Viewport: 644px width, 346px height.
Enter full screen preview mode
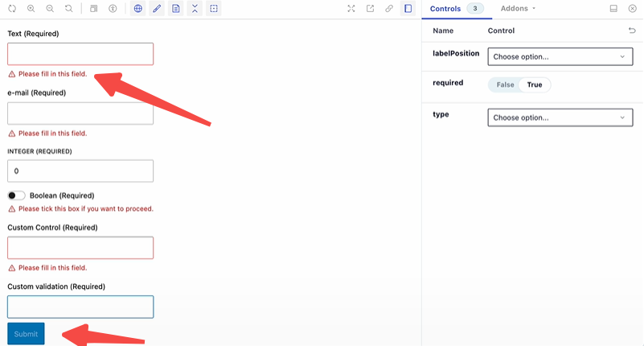[351, 9]
